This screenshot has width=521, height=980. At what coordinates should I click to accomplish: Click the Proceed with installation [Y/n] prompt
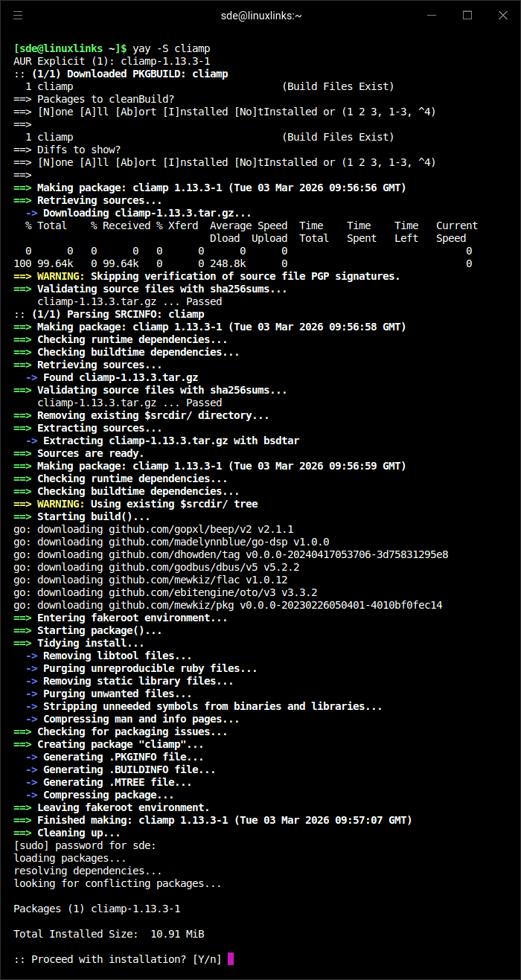[115, 959]
